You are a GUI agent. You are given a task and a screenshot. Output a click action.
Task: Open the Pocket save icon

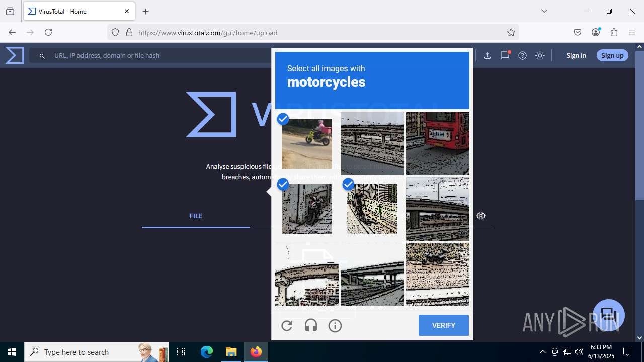(578, 32)
